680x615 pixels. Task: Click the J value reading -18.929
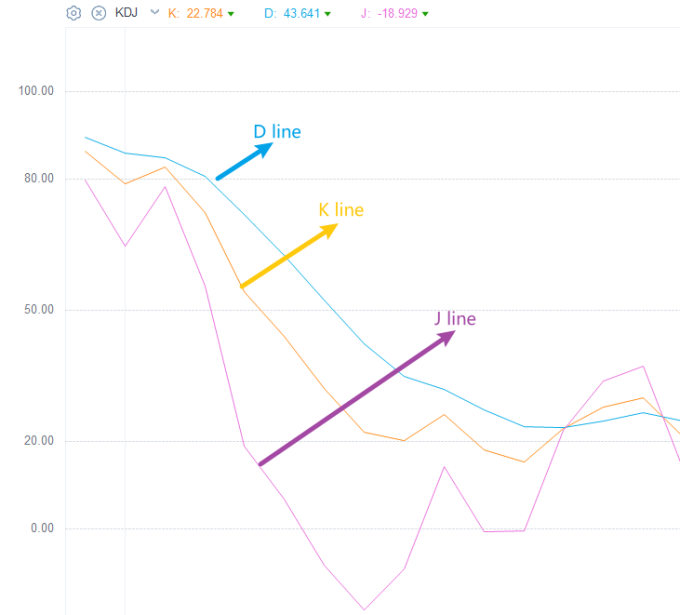397,13
